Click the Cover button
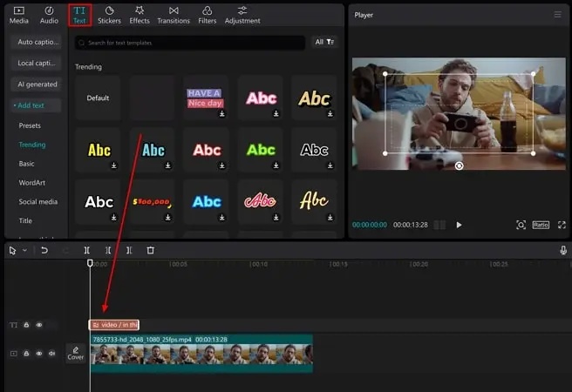Screen dimensions: 572x392 pos(76,354)
